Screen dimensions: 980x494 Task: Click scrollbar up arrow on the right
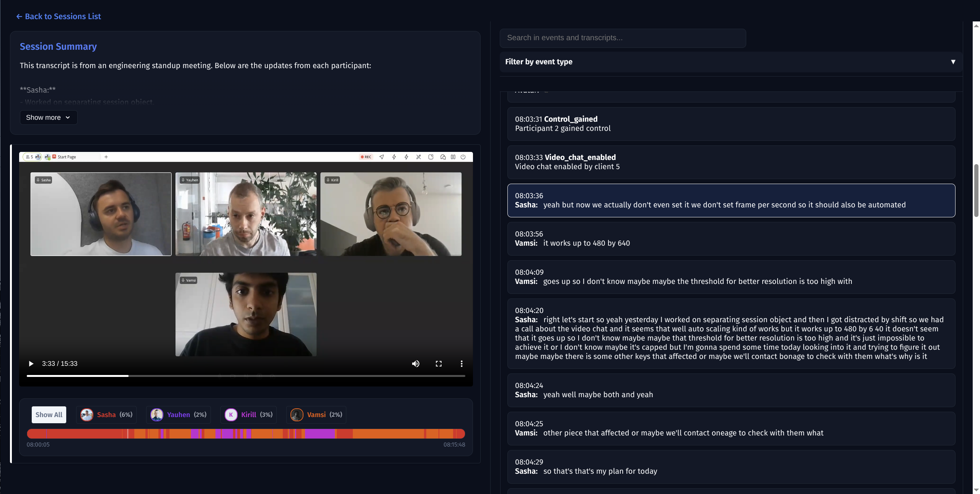click(x=976, y=26)
